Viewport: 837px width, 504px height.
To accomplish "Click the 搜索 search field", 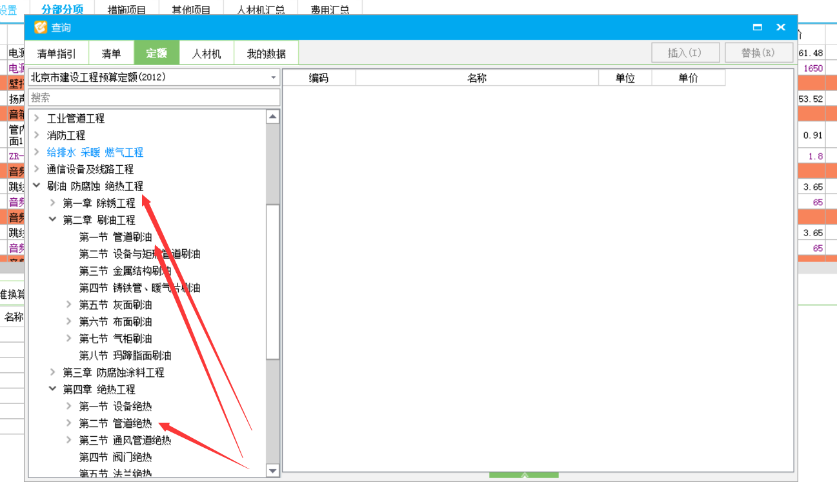I will point(154,97).
